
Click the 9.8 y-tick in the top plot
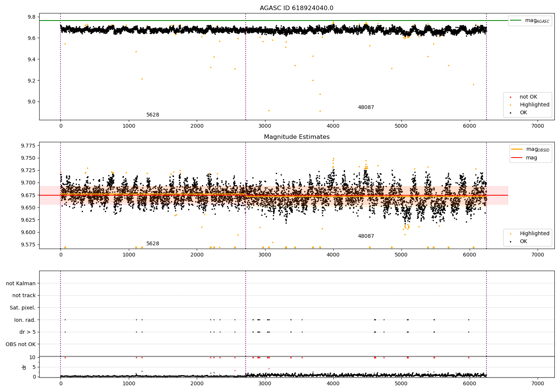(x=32, y=17)
